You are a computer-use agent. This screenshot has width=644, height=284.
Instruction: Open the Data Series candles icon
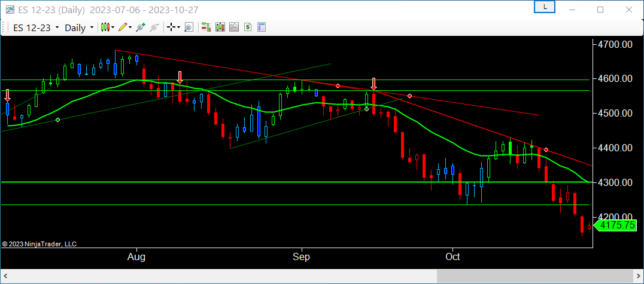tap(220, 28)
